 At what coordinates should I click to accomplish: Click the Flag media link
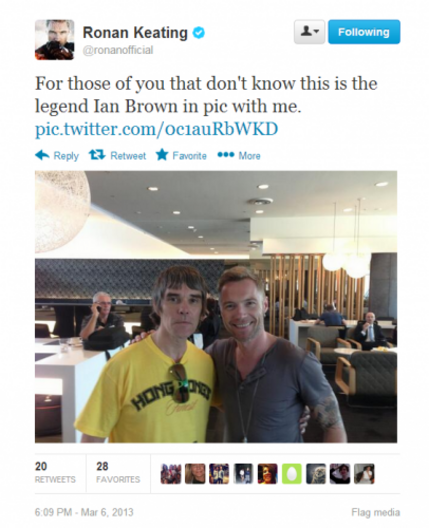tap(376, 512)
